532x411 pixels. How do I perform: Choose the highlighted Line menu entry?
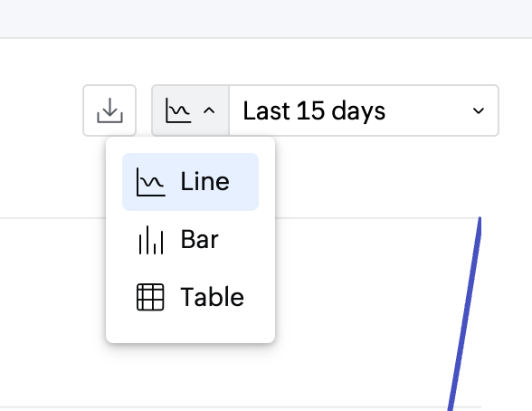click(x=190, y=182)
